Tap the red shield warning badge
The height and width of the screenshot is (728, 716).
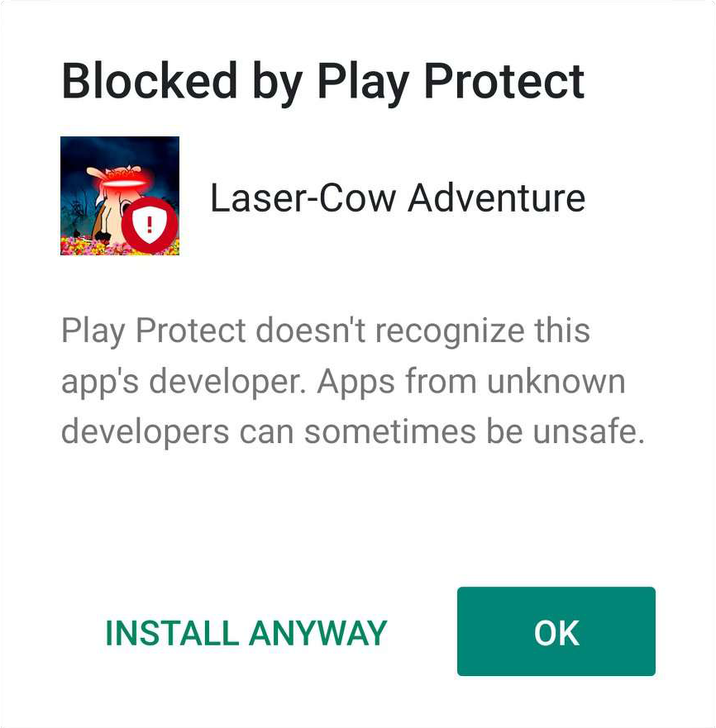point(150,225)
